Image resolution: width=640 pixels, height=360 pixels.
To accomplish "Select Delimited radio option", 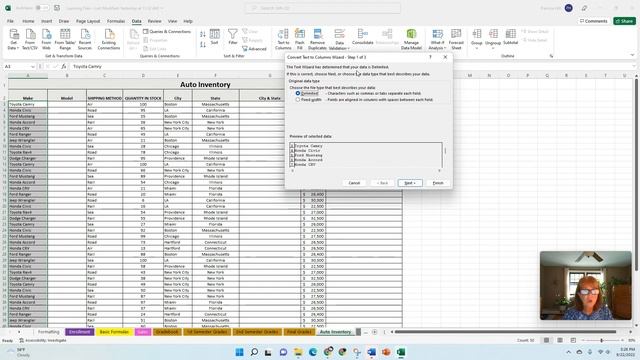I will tap(298, 93).
